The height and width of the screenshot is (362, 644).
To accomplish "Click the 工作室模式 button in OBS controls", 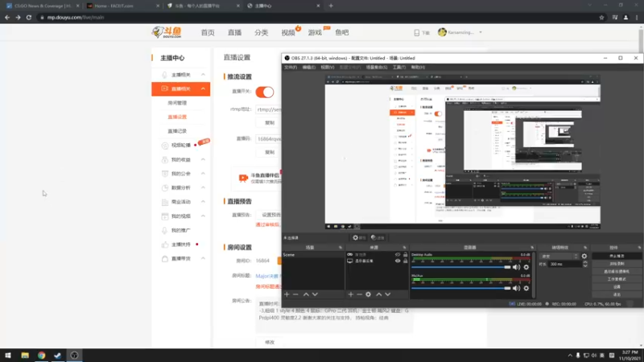I will point(617,279).
